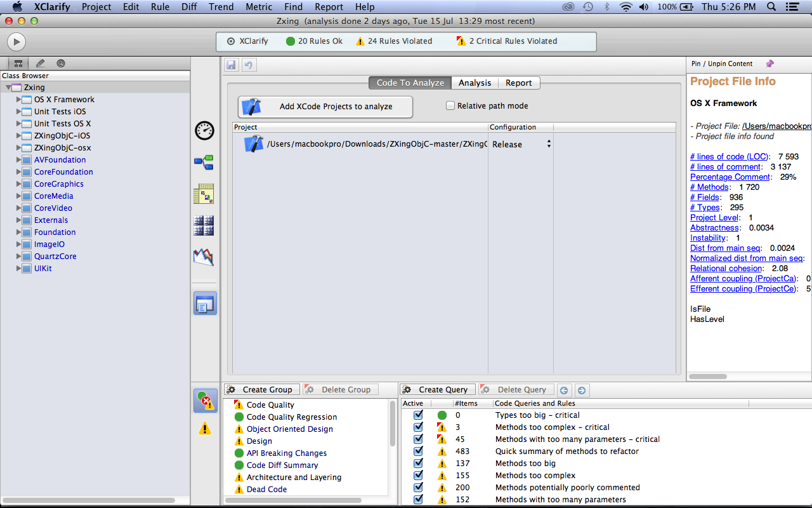
Task: Open the dashboard gauge icon
Action: click(x=204, y=130)
